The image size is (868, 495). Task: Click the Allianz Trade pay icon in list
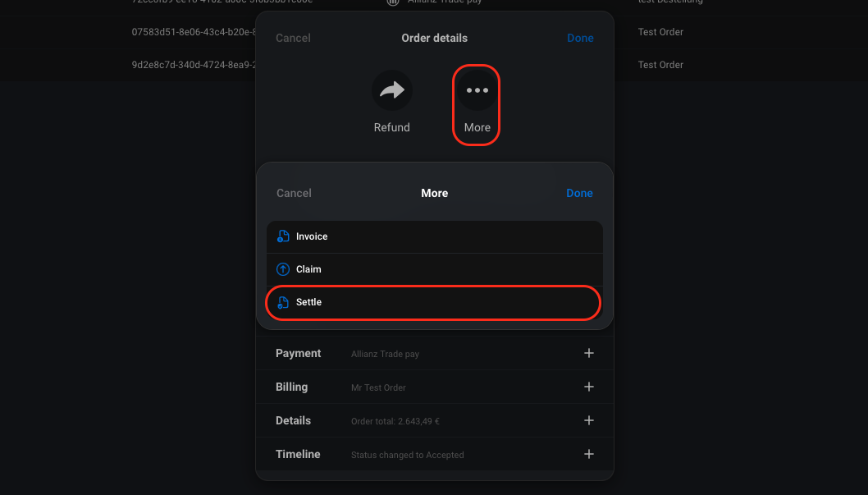click(x=393, y=2)
